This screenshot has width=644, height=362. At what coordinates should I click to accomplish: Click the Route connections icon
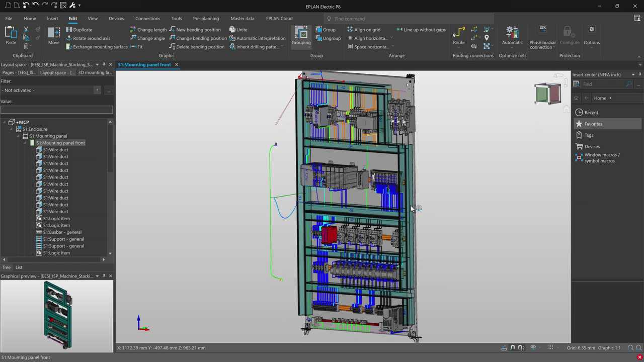(x=458, y=33)
